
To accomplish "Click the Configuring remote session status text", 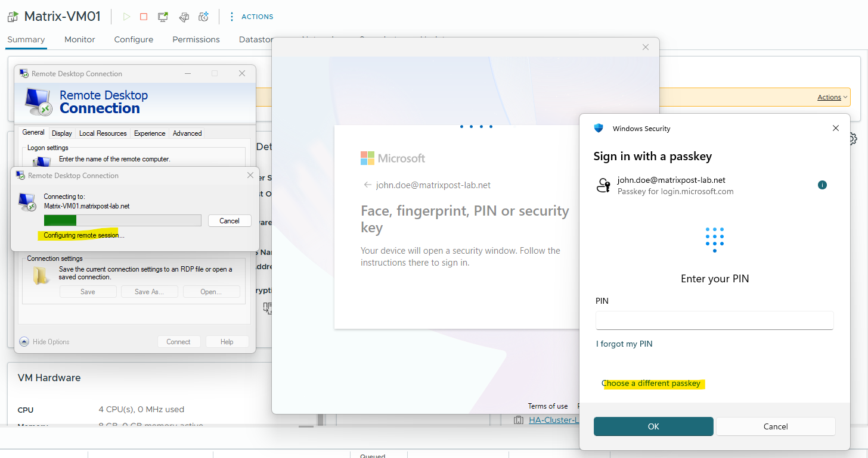I will pos(84,235).
